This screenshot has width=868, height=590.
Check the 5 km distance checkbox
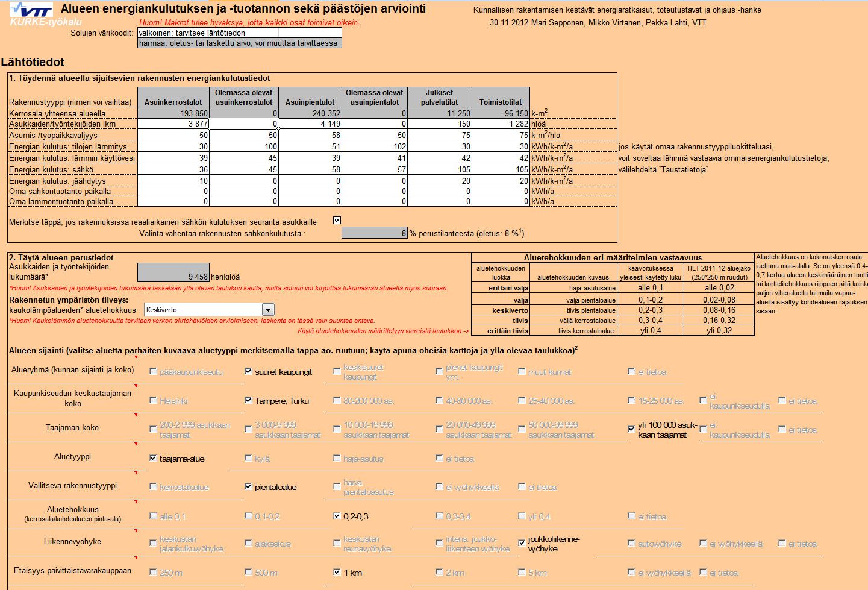pyautogui.click(x=522, y=572)
